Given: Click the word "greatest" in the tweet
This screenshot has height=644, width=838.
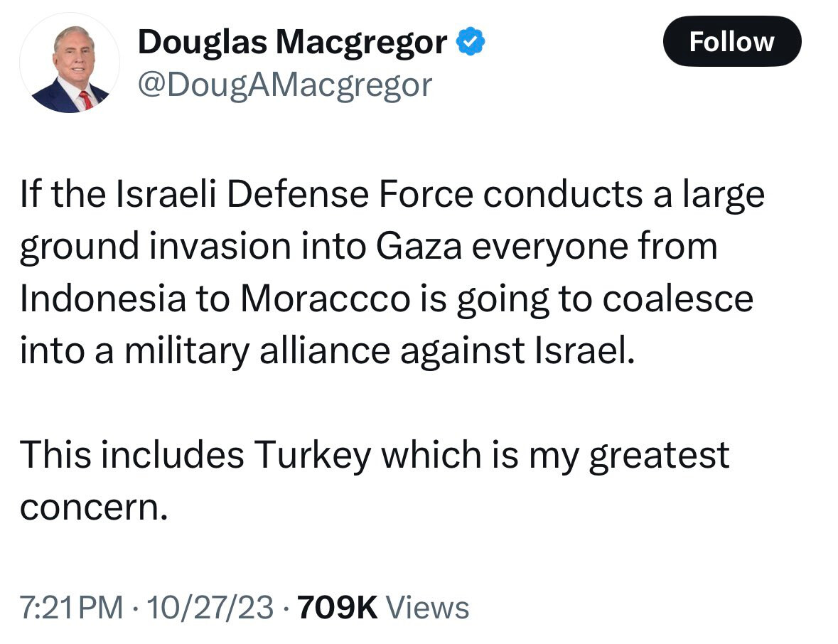Looking at the screenshot, I should click(659, 456).
